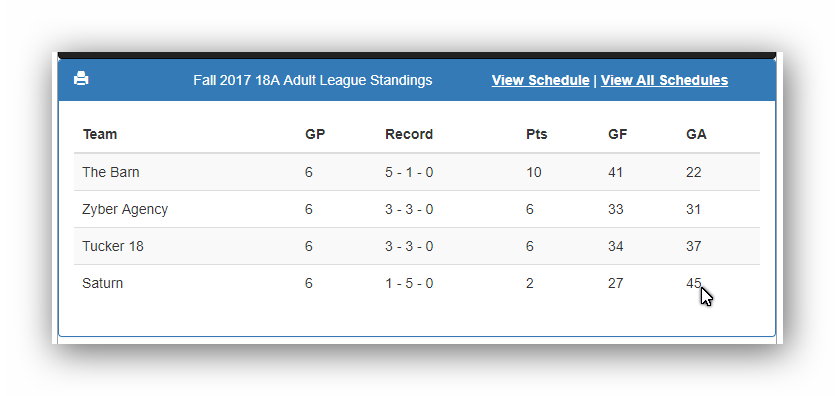Click the Fall 2017 18A Adult League Standings title

coord(313,80)
